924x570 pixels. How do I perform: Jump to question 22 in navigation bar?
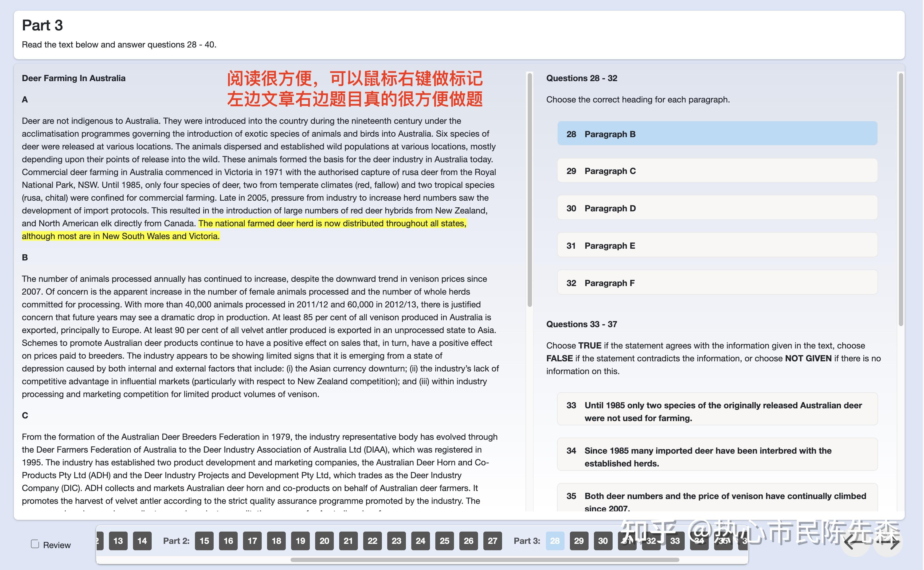point(373,541)
